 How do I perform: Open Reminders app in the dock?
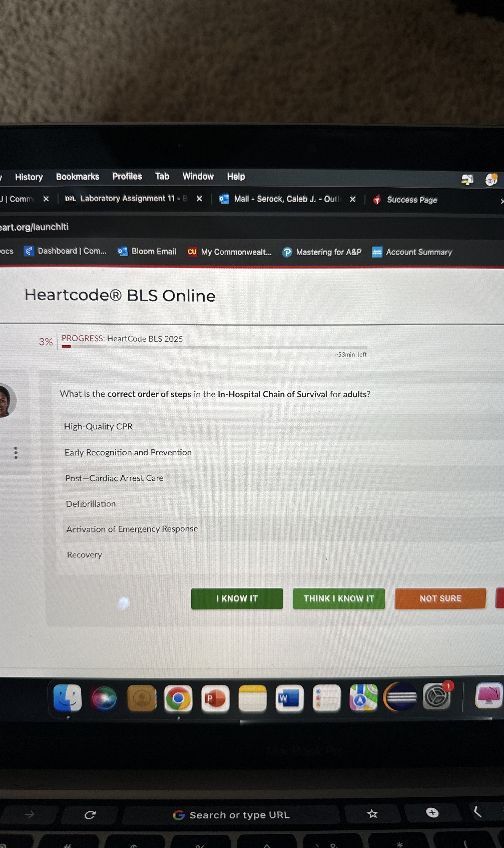click(326, 698)
